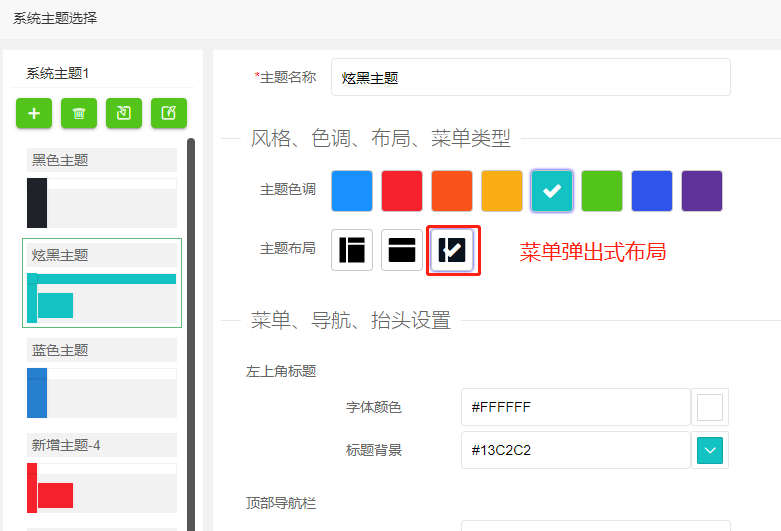781x531 pixels.
Task: Click the #13C2C2 title background field
Action: pyautogui.click(x=575, y=450)
